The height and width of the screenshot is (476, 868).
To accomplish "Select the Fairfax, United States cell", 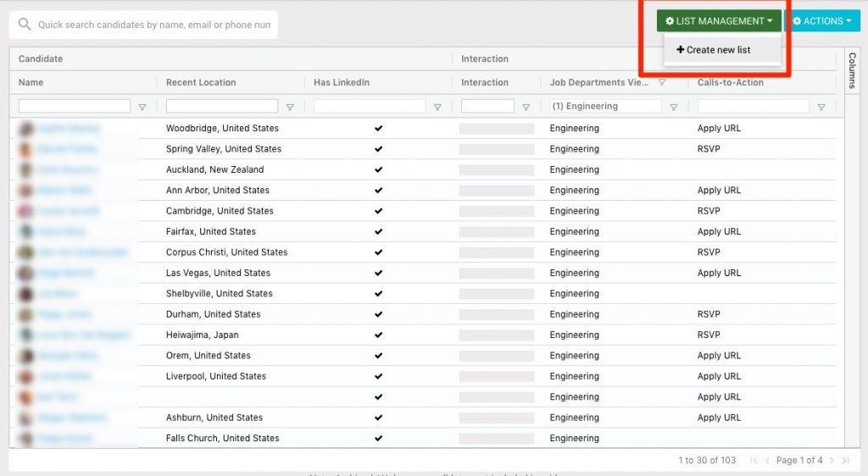I will (x=211, y=231).
